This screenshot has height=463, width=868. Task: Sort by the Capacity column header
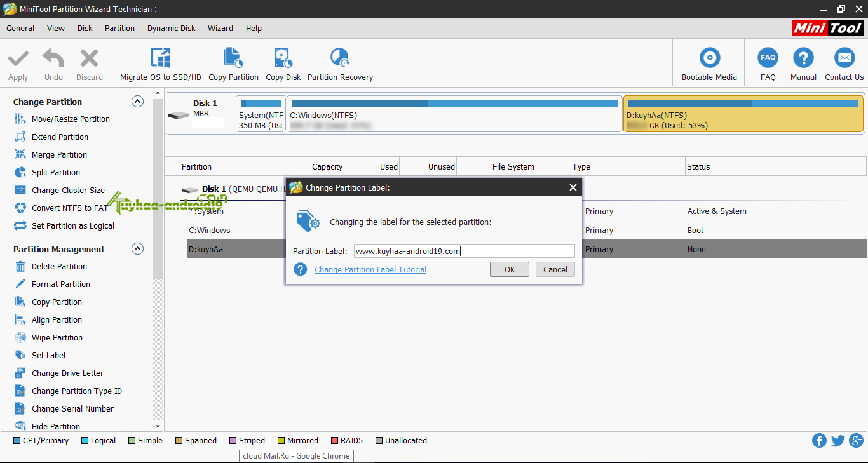(316, 166)
